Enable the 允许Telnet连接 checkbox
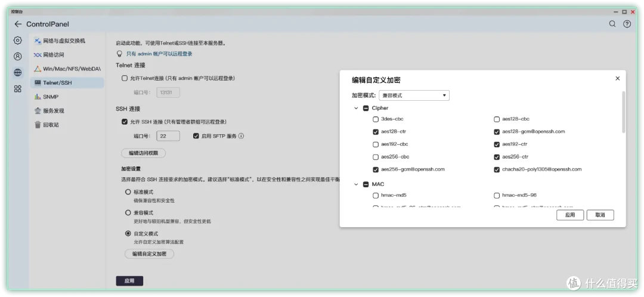The image size is (644, 297). pyautogui.click(x=125, y=78)
